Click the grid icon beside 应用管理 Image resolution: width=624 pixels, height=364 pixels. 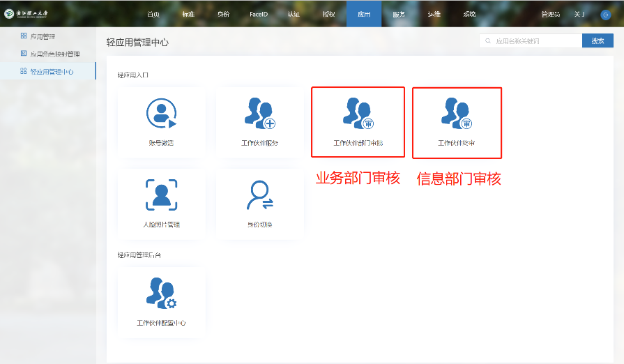pos(24,36)
